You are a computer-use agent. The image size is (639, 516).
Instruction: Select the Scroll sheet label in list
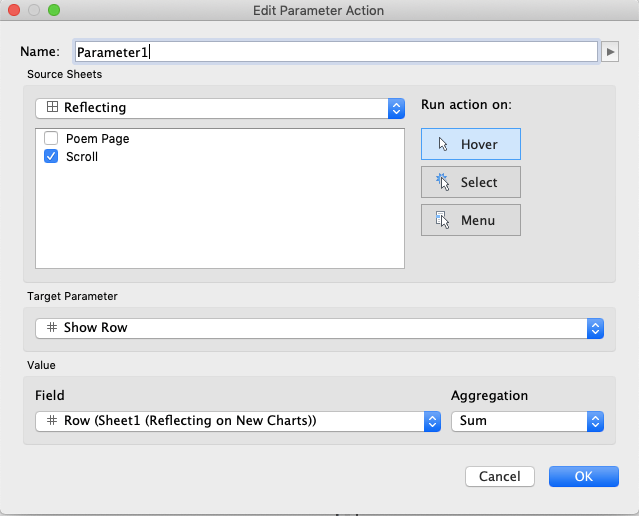click(82, 157)
